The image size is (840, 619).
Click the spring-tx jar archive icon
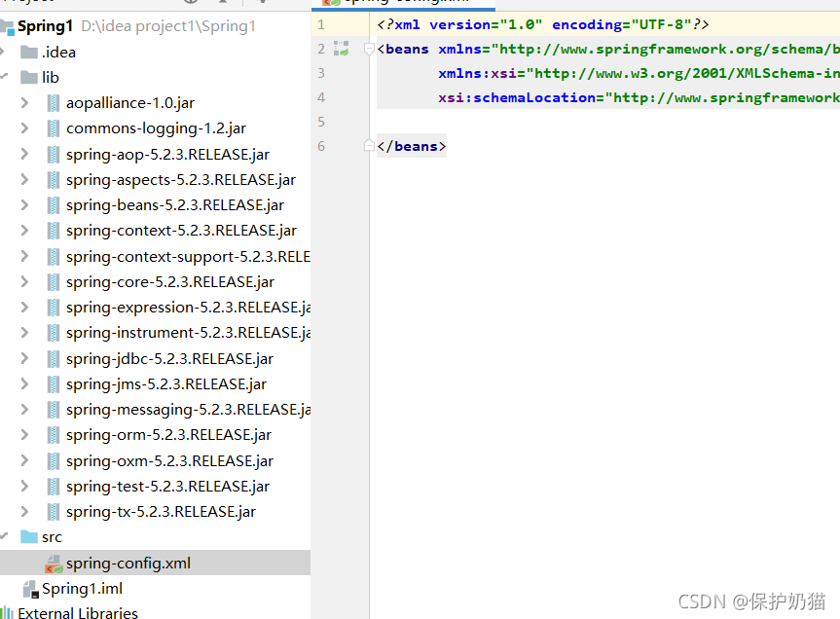pyautogui.click(x=53, y=511)
